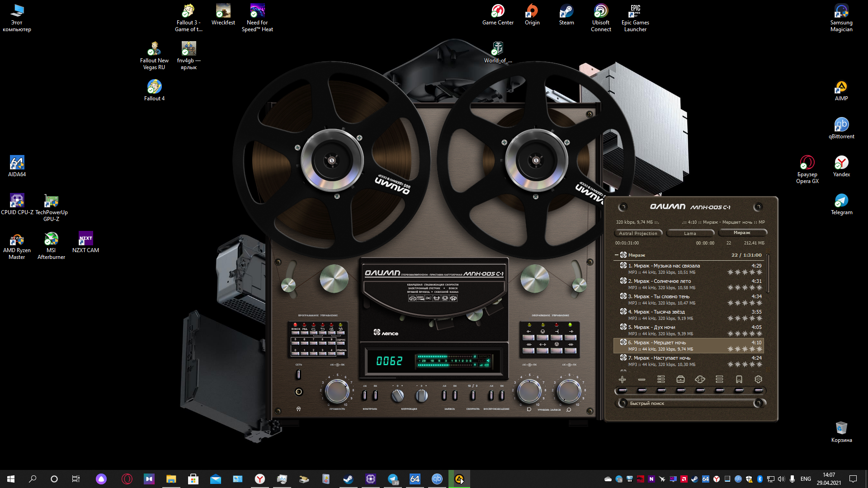Select the AIDA64 desktop icon
The width and height of the screenshot is (868, 488).
click(x=17, y=166)
